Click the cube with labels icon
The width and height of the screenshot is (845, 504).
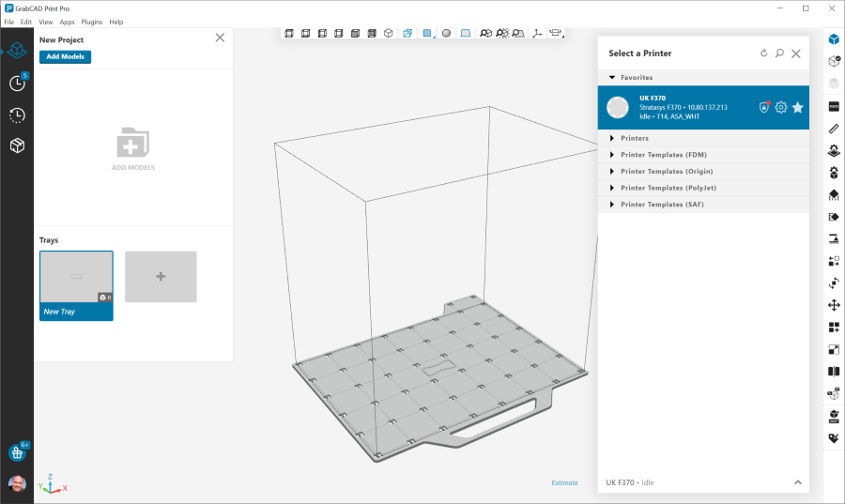[x=834, y=394]
